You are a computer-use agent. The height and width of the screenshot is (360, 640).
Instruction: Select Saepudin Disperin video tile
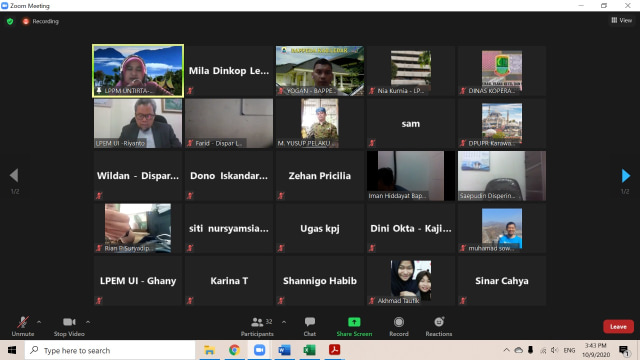click(502, 176)
